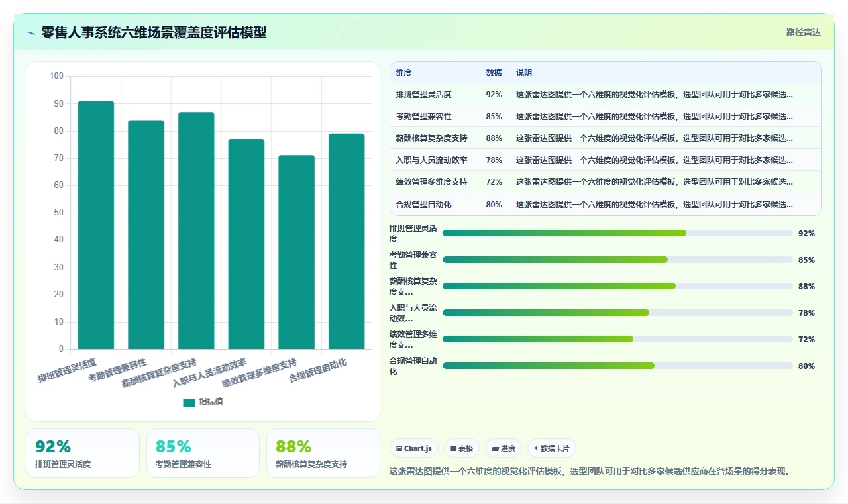Viewport: 848px width, 504px height.
Task: Click the 数据卡片 tag
Action: pos(552,448)
